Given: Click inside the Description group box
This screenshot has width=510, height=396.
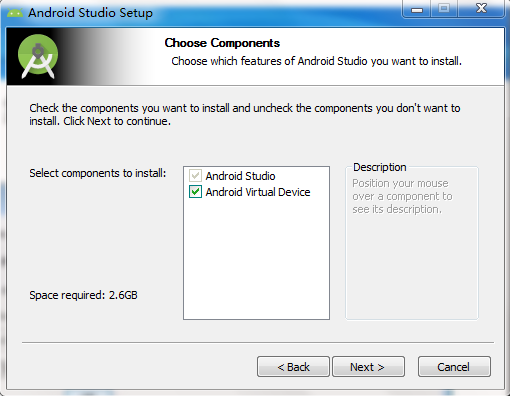Looking at the screenshot, I should (412, 267).
